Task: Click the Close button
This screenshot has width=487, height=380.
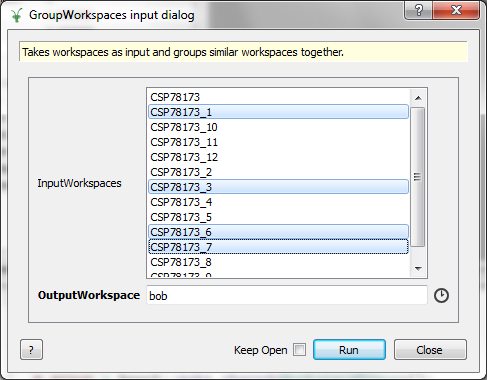Action: point(430,350)
